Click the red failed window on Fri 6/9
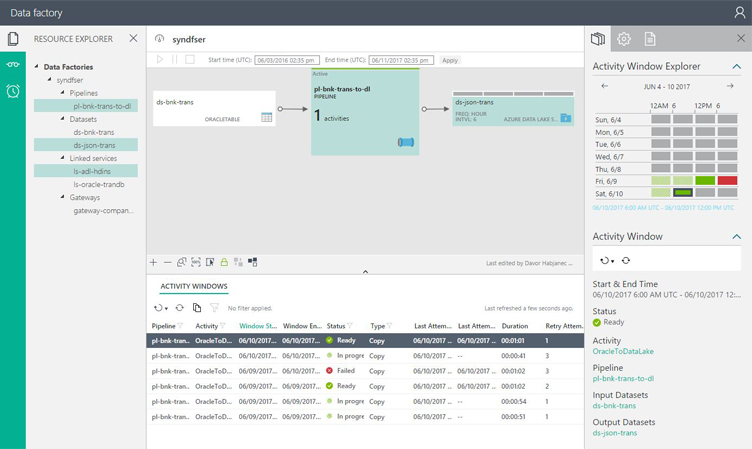 728,181
